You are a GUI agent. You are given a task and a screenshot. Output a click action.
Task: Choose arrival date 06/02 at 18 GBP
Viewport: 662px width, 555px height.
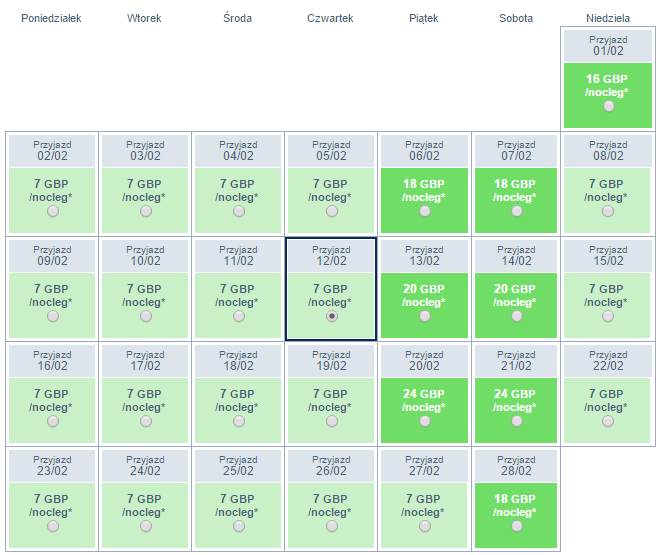[x=425, y=211]
